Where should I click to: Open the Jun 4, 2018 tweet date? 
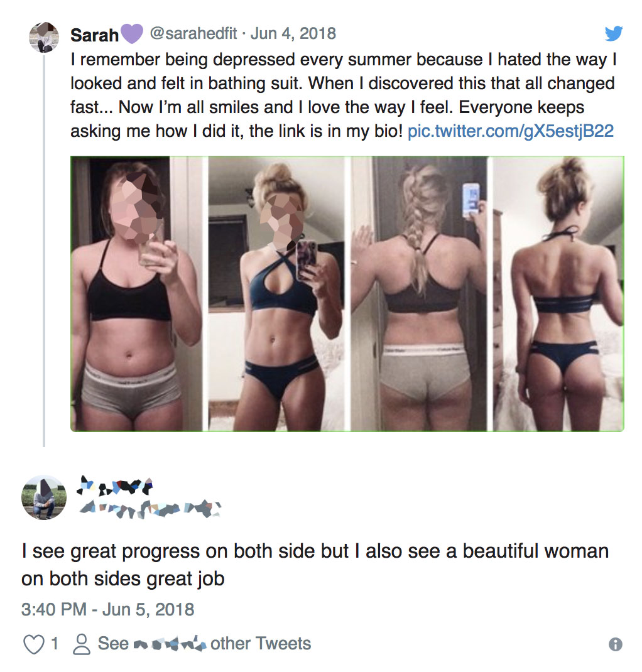[293, 33]
